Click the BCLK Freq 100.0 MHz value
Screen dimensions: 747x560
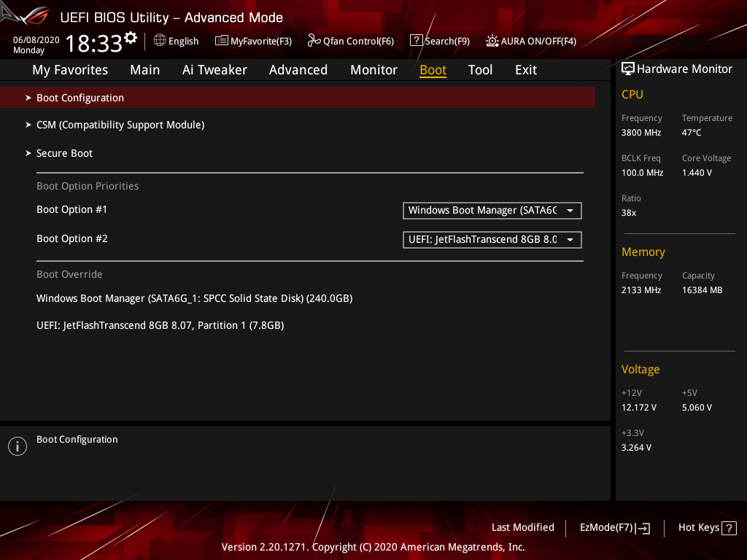point(642,173)
